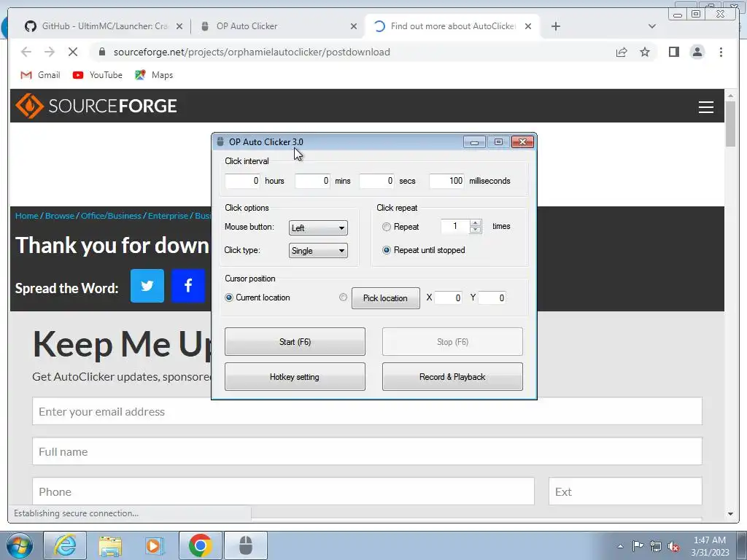Viewport: 747px width, 560px height.
Task: Open Record & Playback
Action: [452, 377]
